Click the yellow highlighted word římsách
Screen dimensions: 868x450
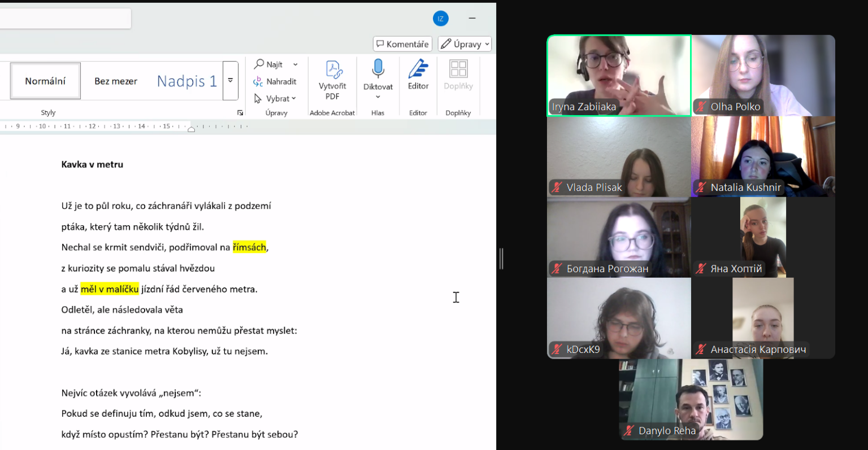249,247
